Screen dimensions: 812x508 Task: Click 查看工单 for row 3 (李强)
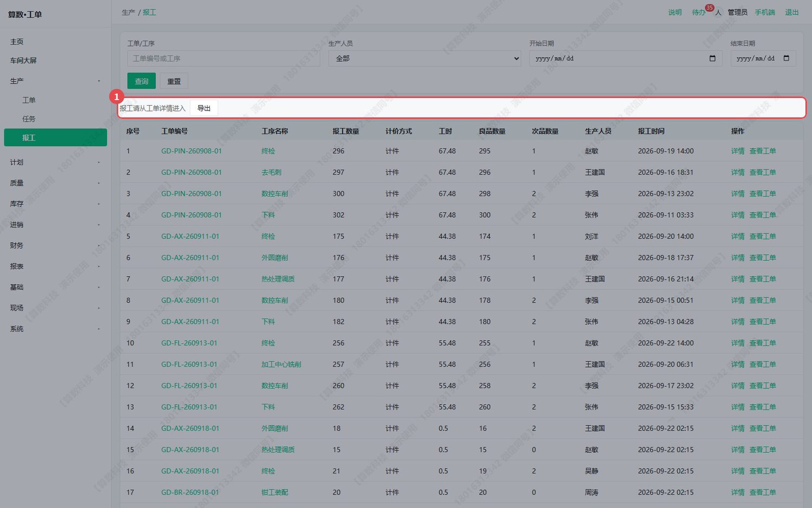[762, 193]
